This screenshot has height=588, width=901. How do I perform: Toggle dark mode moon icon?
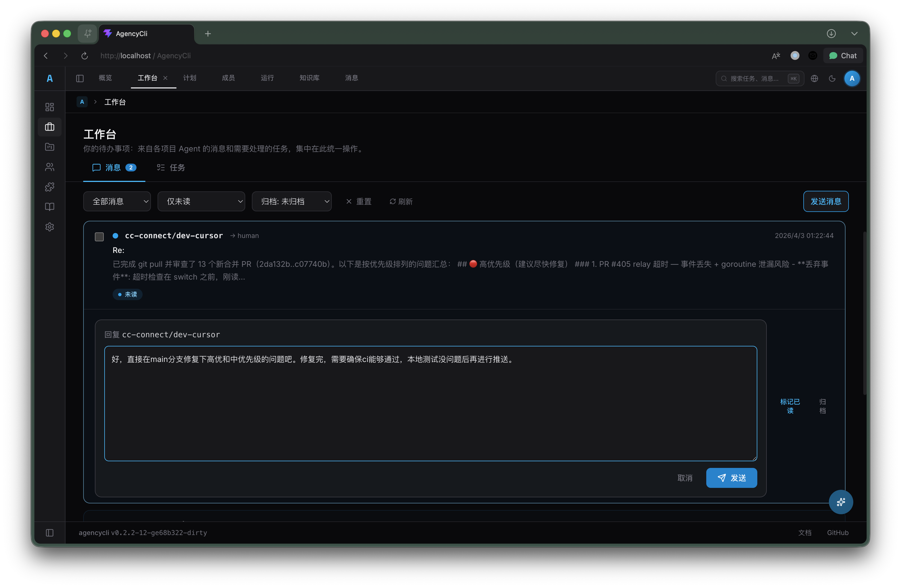coord(832,78)
